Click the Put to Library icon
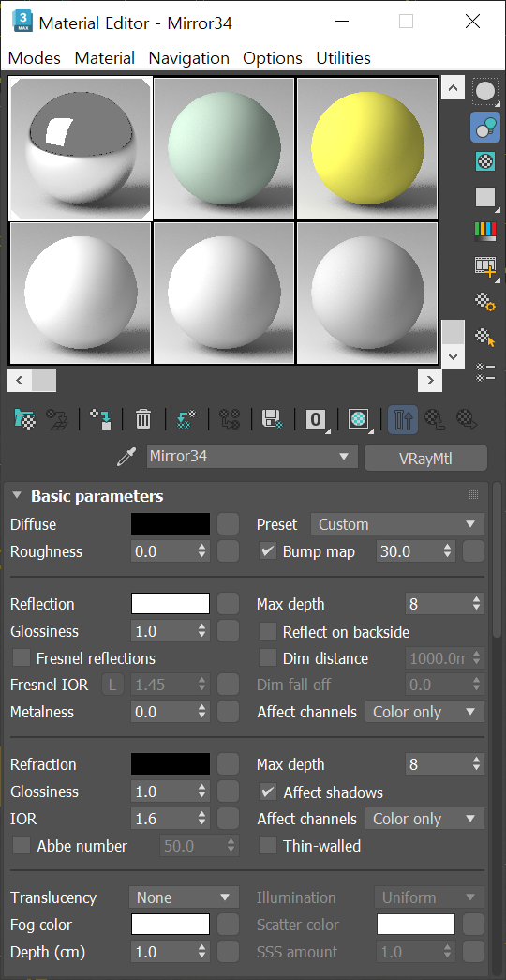Viewport: 506px width, 980px height. click(x=273, y=419)
